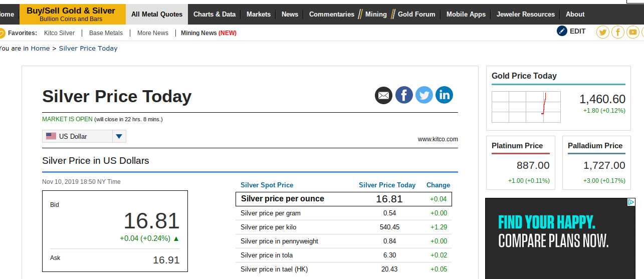The height and width of the screenshot is (279, 644).
Task: Click the tael price 20.43
Action: (x=389, y=269)
